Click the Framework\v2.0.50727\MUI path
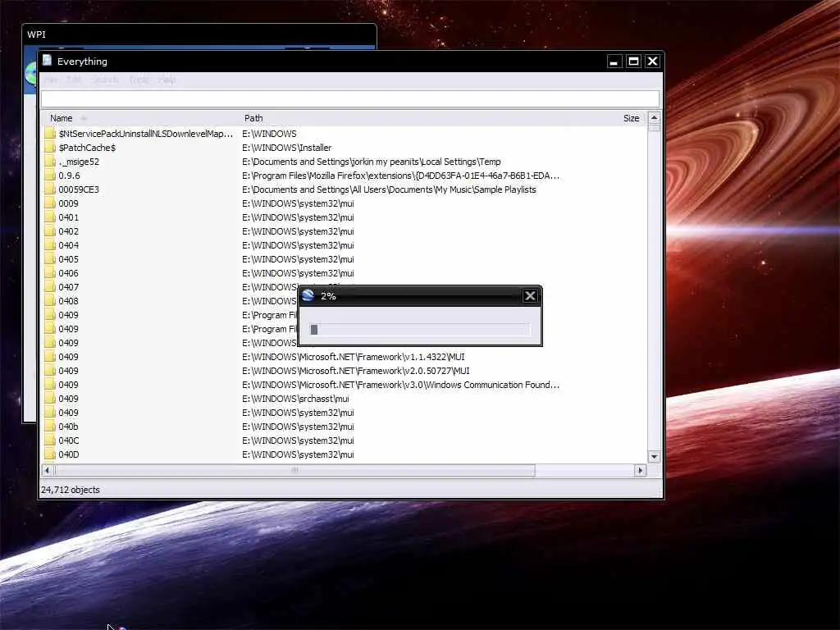The height and width of the screenshot is (630, 840). 356,371
